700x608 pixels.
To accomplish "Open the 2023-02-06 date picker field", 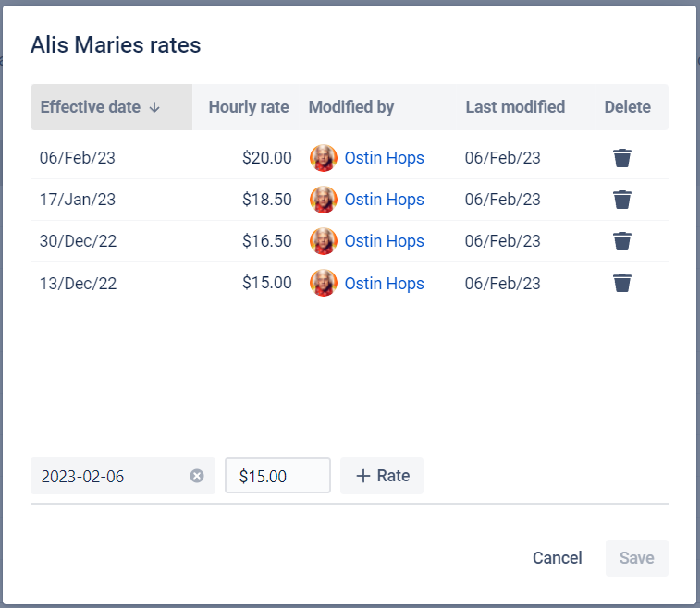I will [x=123, y=476].
